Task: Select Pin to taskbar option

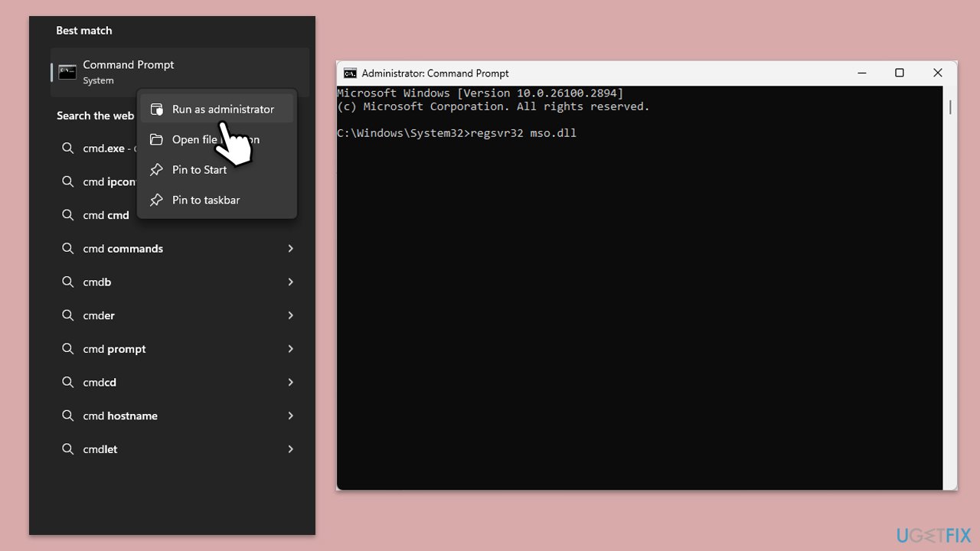Action: point(217,200)
